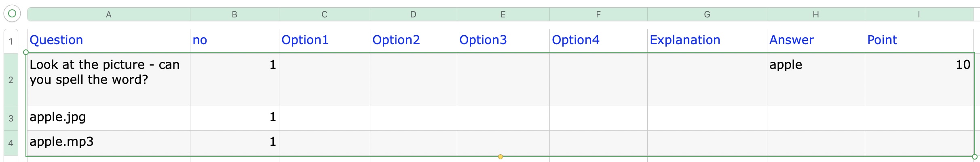Click the column G header

[707, 15]
